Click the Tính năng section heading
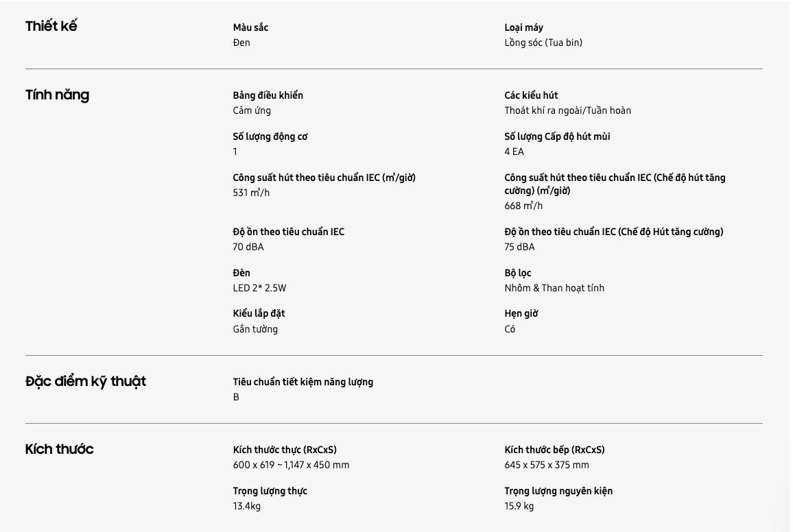 tap(57, 95)
